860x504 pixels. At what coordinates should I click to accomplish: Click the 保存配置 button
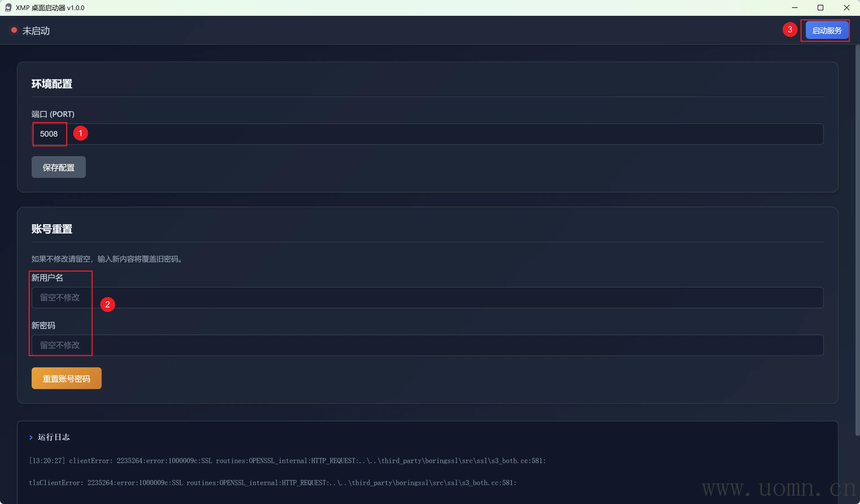[58, 167]
